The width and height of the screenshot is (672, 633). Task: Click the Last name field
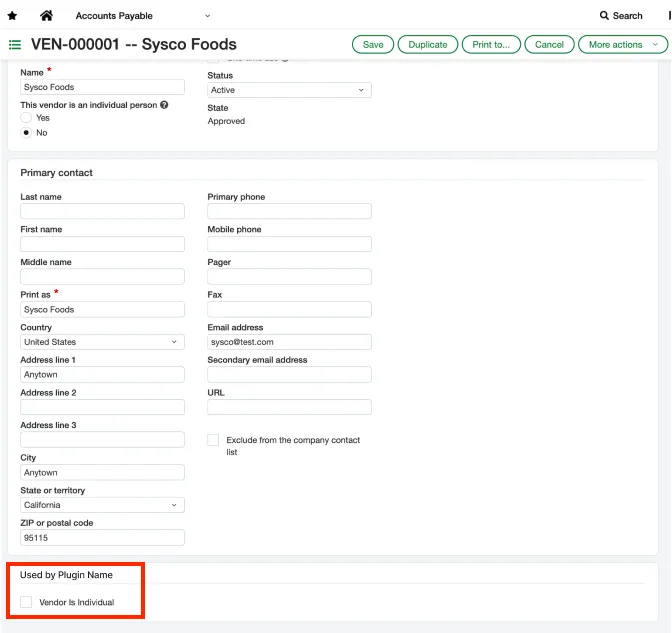click(x=102, y=211)
